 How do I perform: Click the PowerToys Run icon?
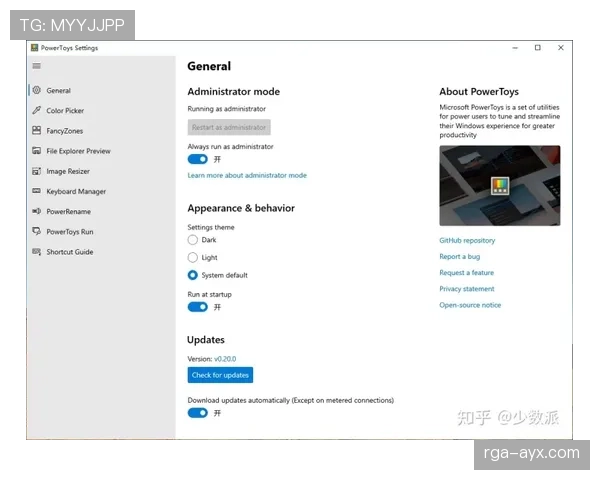click(x=37, y=232)
